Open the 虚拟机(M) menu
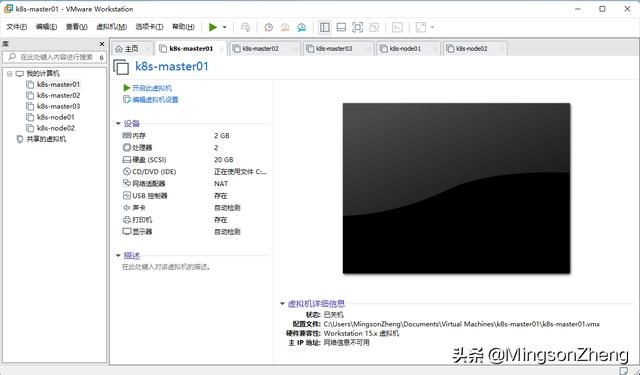640x375 pixels. click(111, 27)
